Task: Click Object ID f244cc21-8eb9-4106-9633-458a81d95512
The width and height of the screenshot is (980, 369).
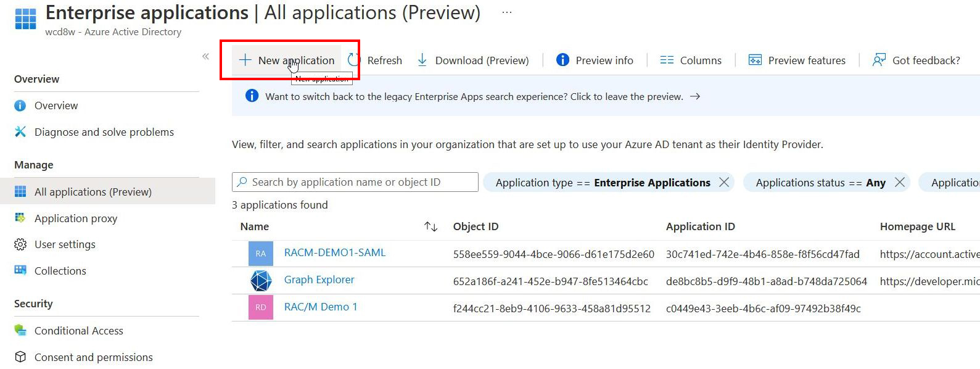Action: pos(552,309)
